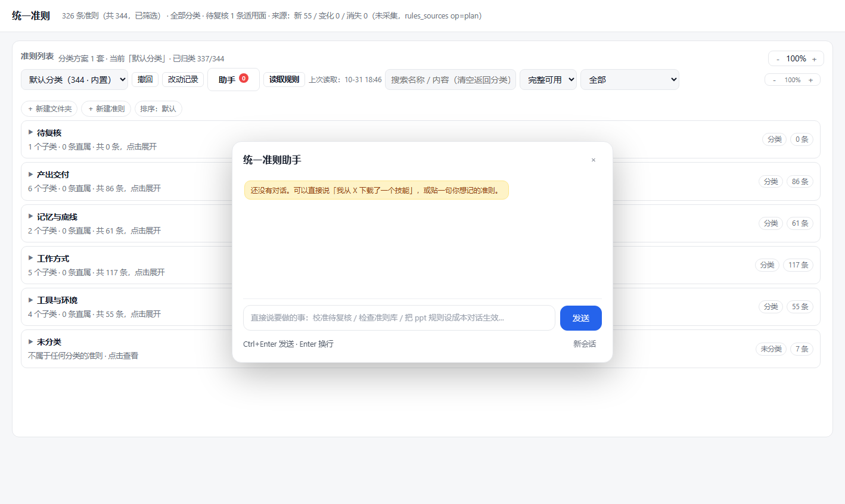
Task: Click the 分类 pill on 待复核 row
Action: 775,139
